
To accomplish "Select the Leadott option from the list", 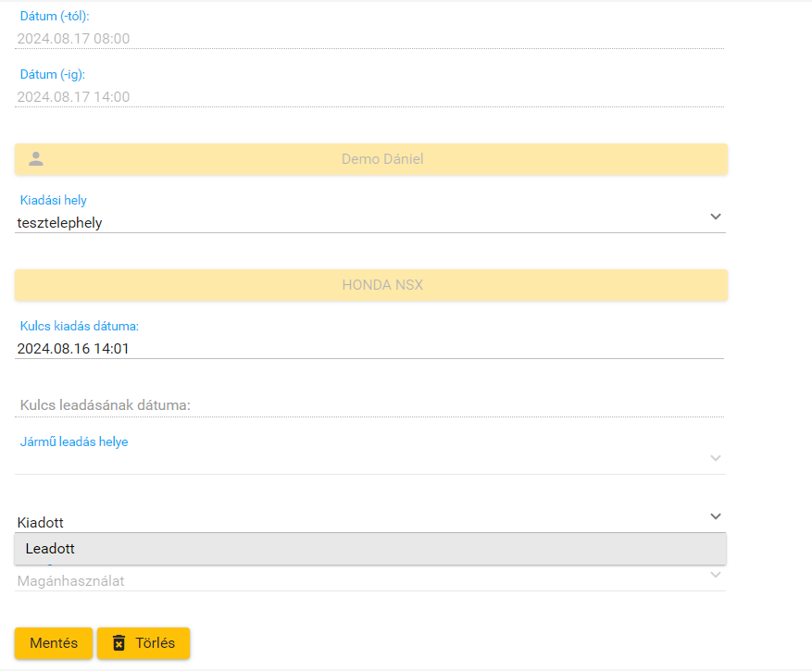I will coord(51,549).
